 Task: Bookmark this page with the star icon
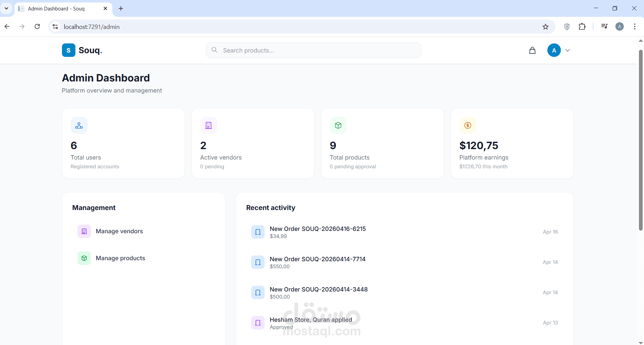[545, 27]
